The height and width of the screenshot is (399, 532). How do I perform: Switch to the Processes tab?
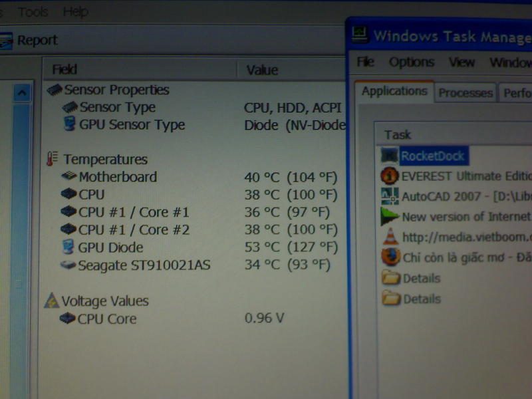[465, 93]
